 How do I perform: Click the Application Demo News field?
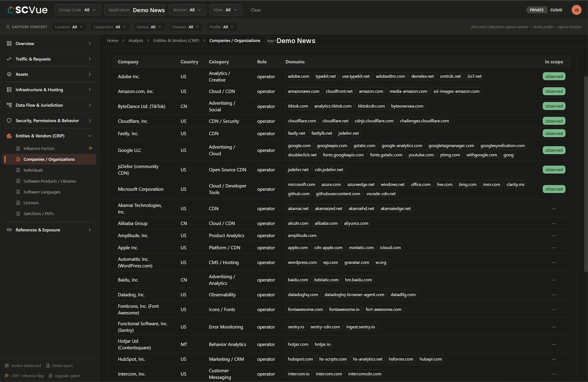[135, 10]
